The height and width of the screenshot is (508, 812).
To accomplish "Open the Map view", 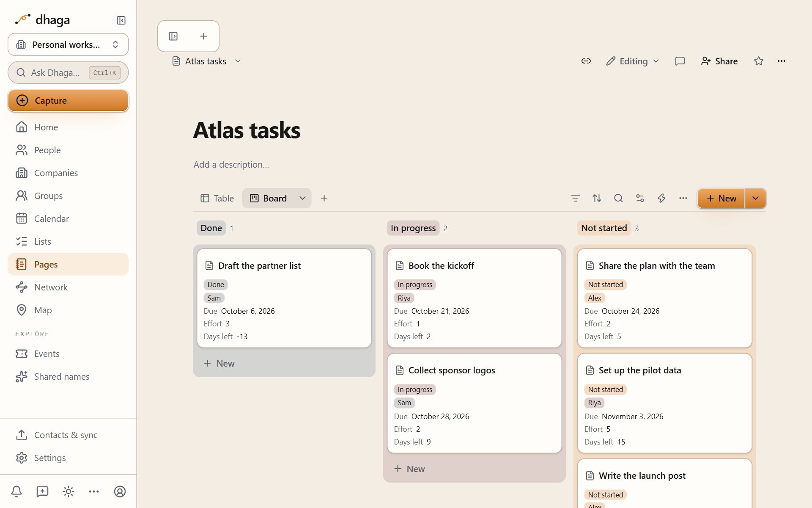I will [68, 310].
